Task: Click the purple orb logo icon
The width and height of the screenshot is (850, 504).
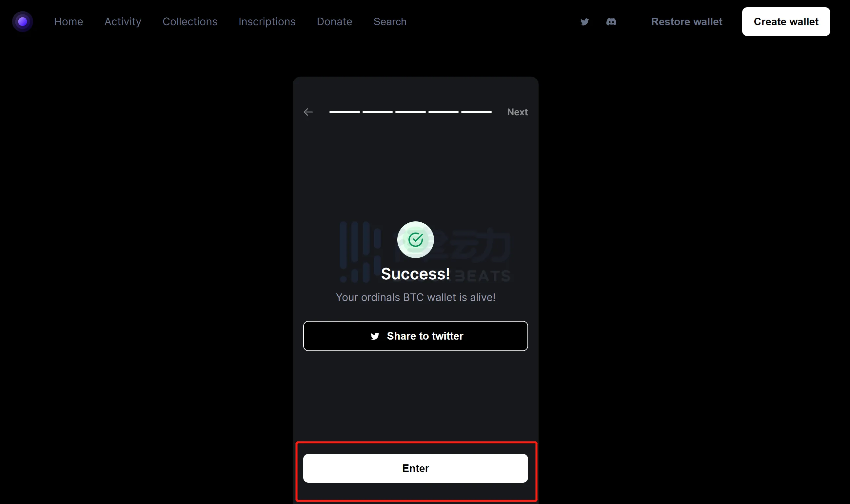Action: point(22,22)
